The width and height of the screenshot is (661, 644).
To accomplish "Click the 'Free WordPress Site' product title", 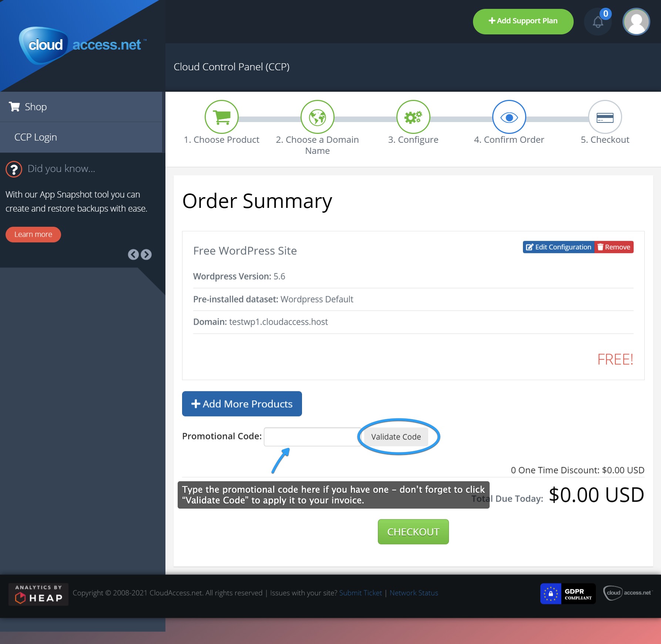I will 245,251.
